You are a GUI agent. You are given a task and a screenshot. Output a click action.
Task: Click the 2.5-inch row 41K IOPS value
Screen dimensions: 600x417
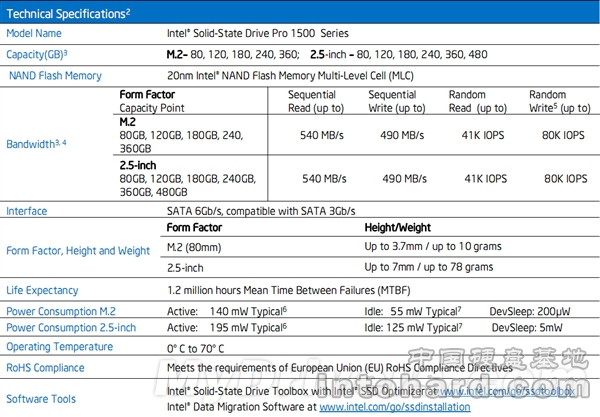tap(486, 179)
